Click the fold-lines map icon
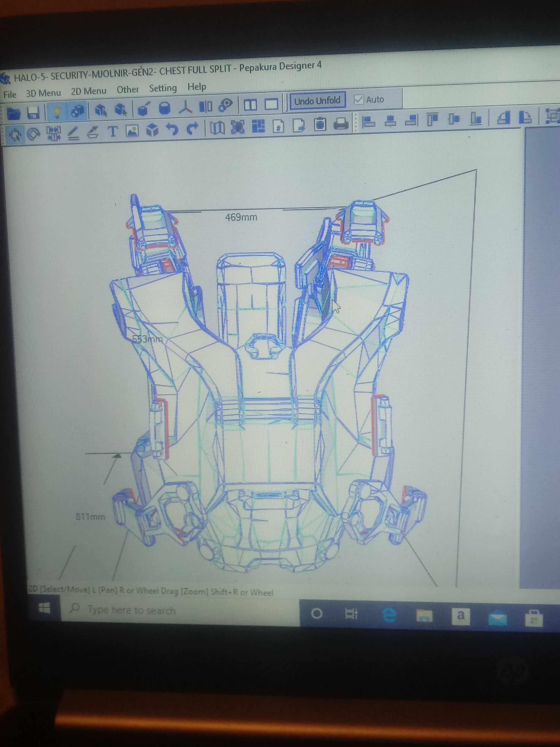560x747 pixels. pos(218,128)
